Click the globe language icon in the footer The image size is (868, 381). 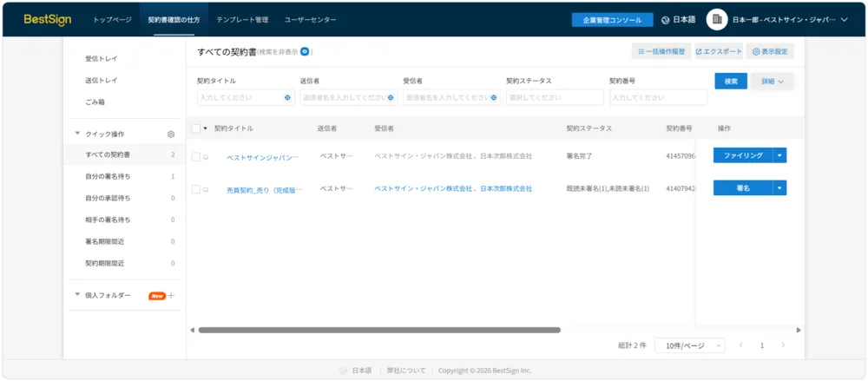[343, 371]
